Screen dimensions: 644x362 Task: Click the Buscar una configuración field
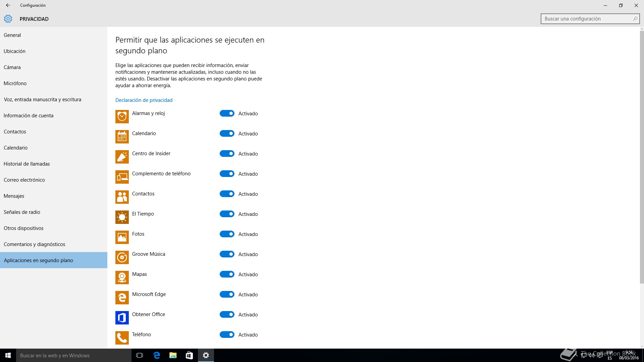(x=590, y=19)
